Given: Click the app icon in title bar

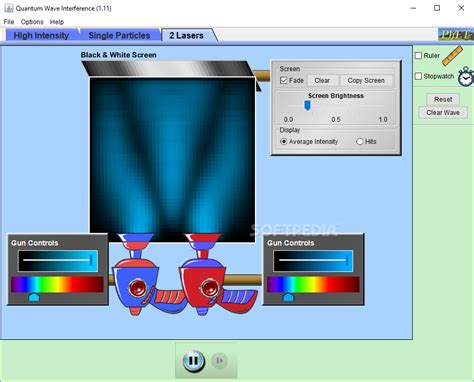Looking at the screenshot, I should pyautogui.click(x=9, y=8).
